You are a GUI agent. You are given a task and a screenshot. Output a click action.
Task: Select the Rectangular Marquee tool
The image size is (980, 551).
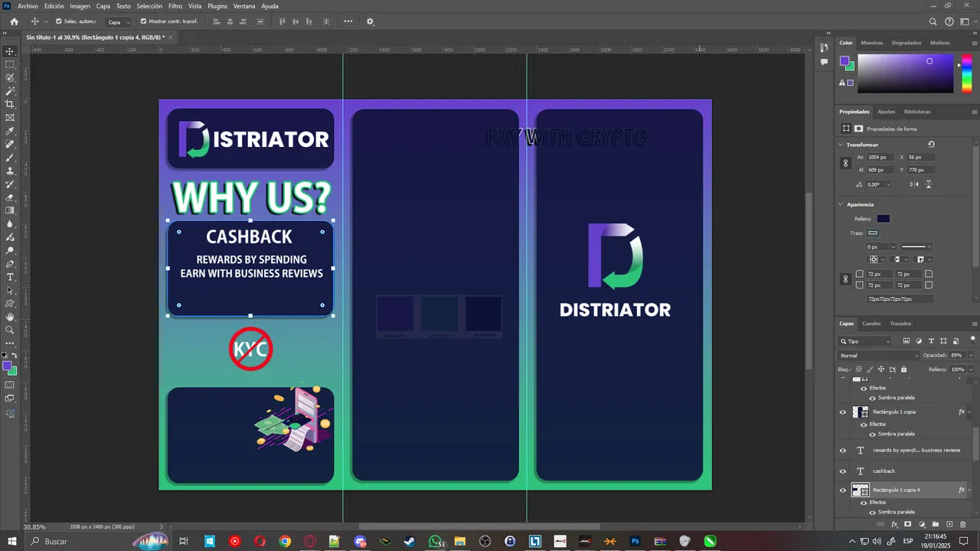10,64
